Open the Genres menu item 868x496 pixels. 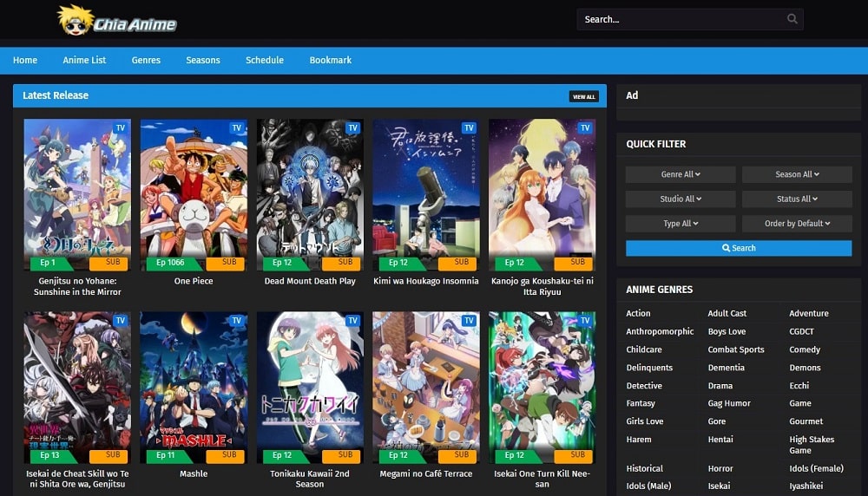pyautogui.click(x=146, y=61)
